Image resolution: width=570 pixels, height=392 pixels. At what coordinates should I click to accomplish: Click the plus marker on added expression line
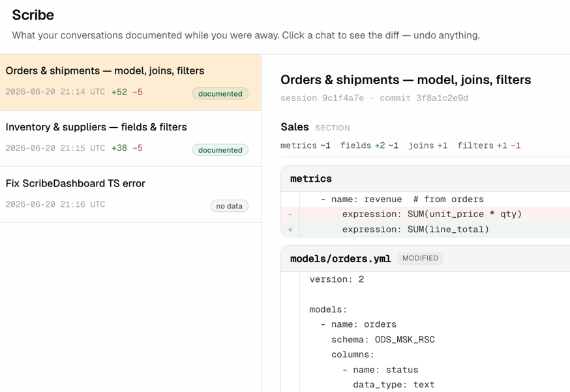[290, 230]
